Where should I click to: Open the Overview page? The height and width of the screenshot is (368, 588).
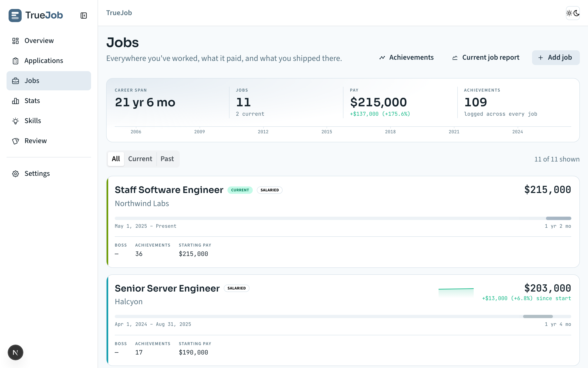click(49, 41)
